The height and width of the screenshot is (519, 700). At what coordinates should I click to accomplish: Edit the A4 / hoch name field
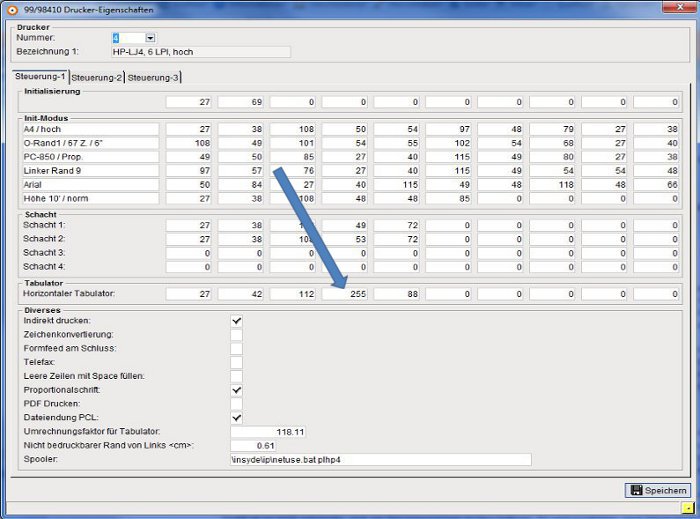point(91,129)
